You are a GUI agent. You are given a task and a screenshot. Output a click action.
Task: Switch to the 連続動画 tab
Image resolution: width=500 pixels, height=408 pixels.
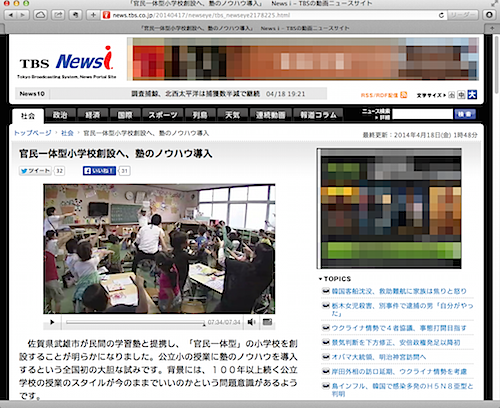tap(270, 115)
